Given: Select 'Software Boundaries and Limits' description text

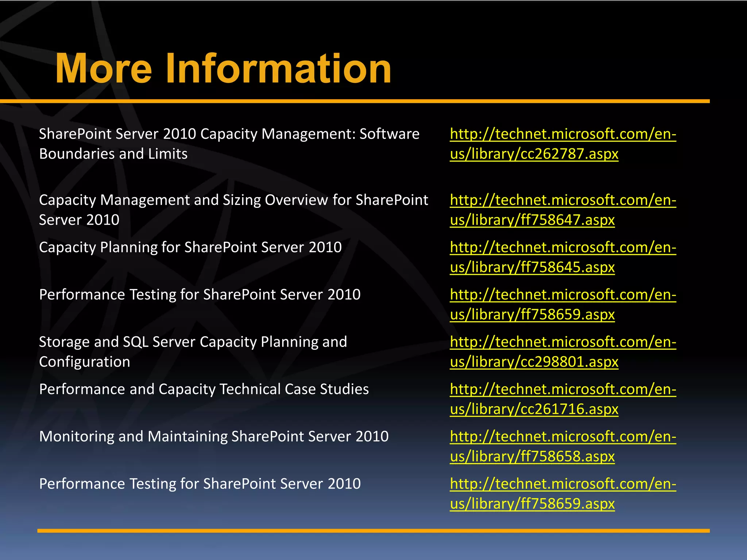Looking at the screenshot, I should [x=229, y=144].
